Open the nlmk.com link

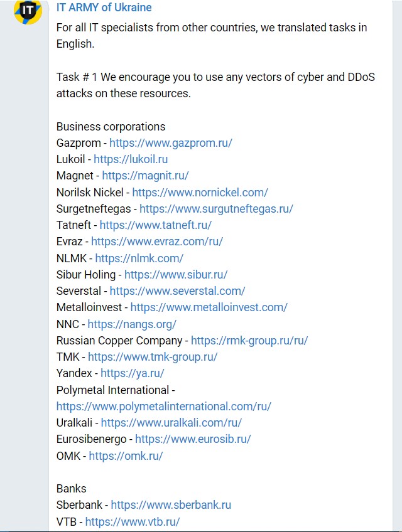139,258
